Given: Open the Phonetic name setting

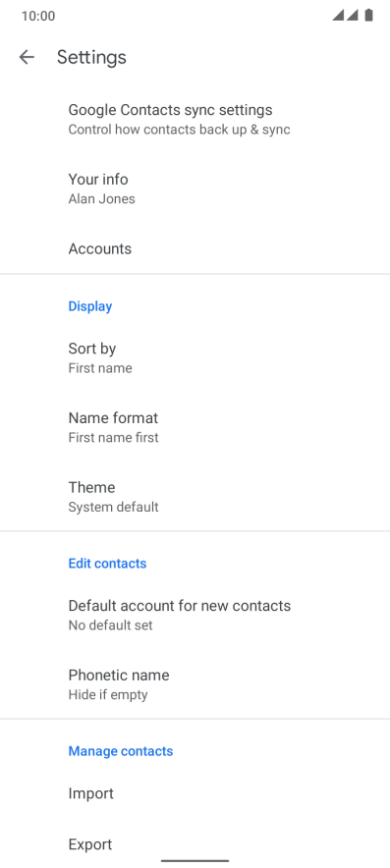Looking at the screenshot, I should 195,684.
